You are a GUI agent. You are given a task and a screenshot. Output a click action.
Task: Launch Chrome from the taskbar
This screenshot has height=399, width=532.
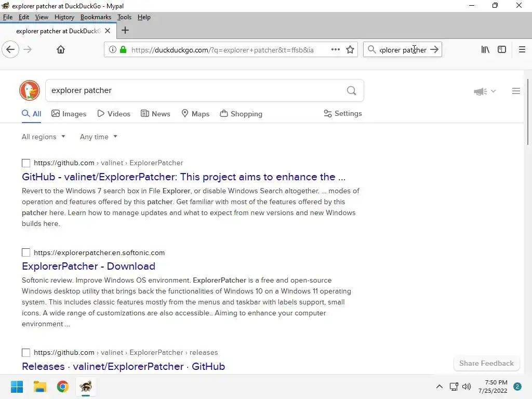pos(63,387)
